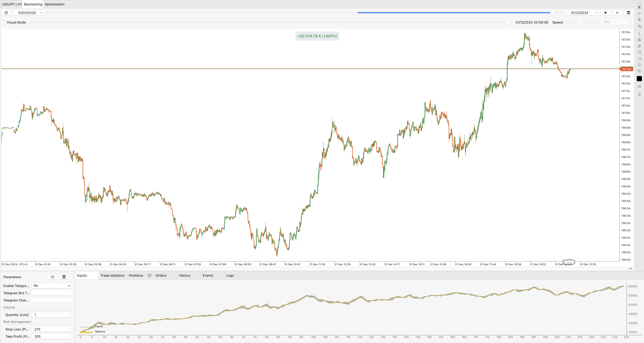Open price alerts bell icon
The width and height of the screenshot is (644, 343).
639,94
